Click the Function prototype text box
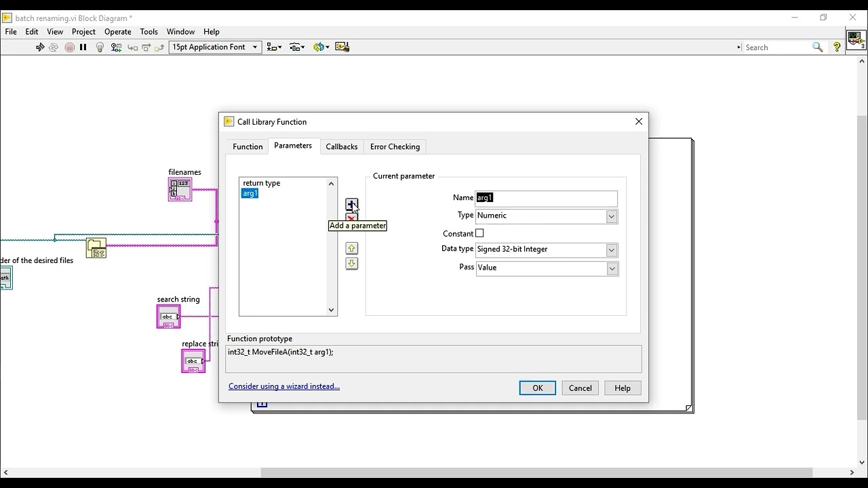Viewport: 868px width, 488px height. point(433,359)
